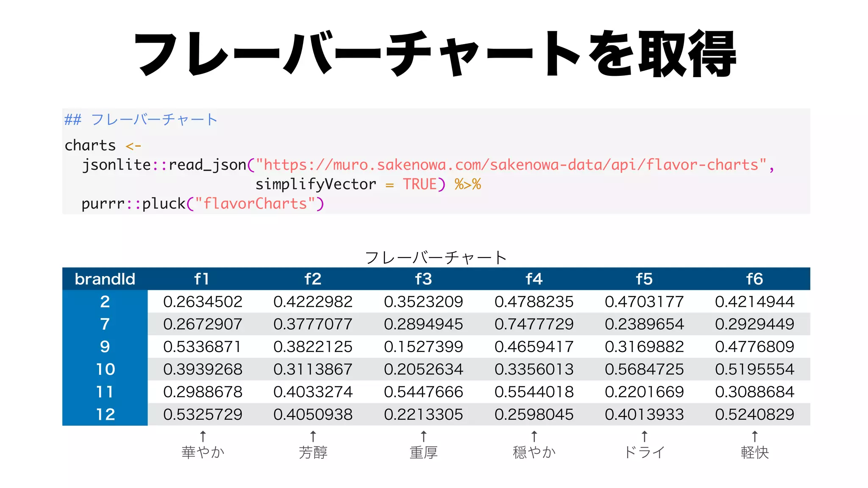Click the label 軽快 under f6
The width and height of the screenshot is (868, 488).
coord(755,452)
